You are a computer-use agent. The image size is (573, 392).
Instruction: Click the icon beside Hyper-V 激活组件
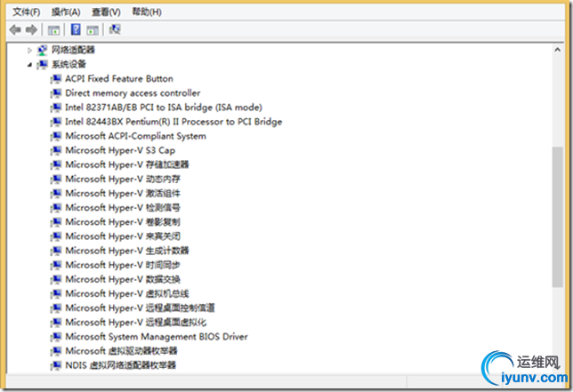point(56,193)
